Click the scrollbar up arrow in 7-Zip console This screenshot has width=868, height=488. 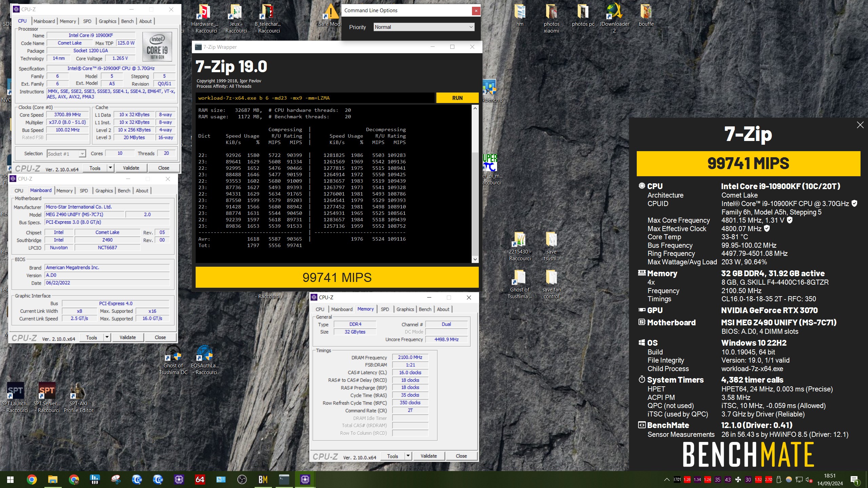click(475, 108)
